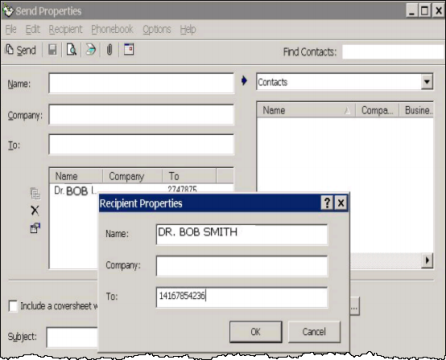The height and width of the screenshot is (360, 446).
Task: Click the Send toolbar button
Action: pyautogui.click(x=21, y=50)
